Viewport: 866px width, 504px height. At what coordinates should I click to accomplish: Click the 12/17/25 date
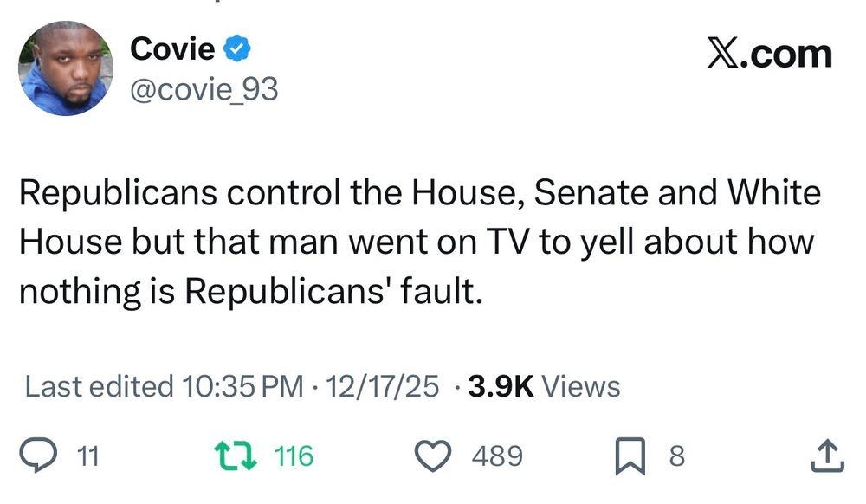tap(378, 385)
